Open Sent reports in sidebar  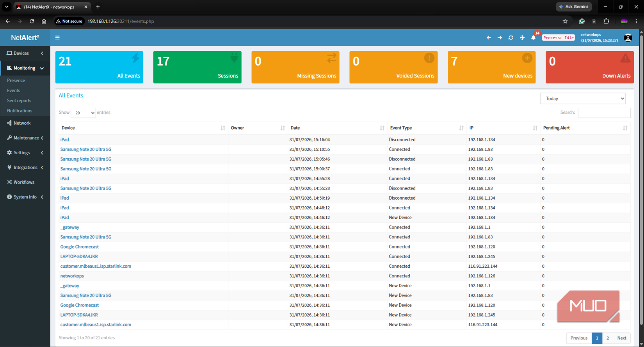click(x=19, y=100)
